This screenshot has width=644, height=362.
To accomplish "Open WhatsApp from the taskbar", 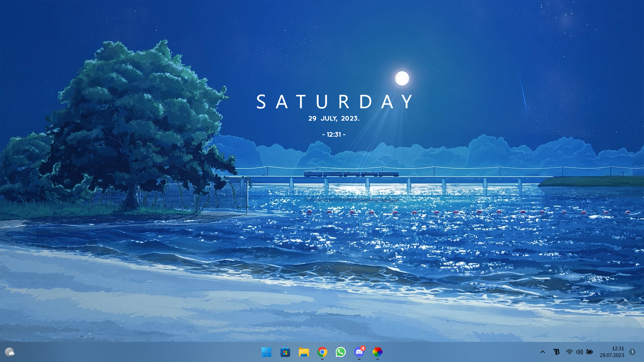I will tap(341, 352).
